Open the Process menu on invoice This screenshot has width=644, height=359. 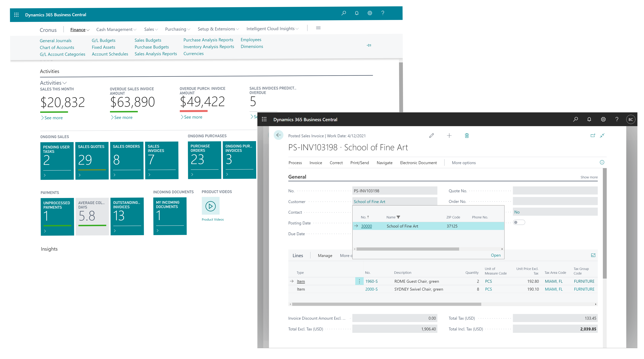click(295, 163)
